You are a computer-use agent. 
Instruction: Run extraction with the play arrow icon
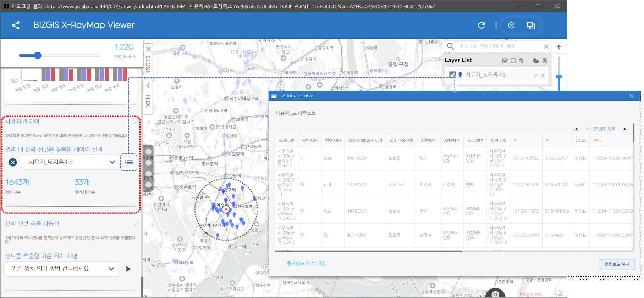[128, 269]
